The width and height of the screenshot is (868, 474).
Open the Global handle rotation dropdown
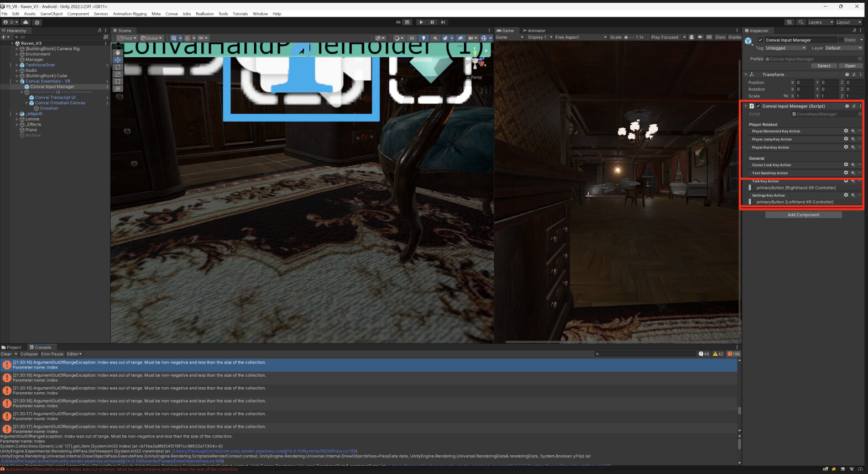click(x=151, y=38)
